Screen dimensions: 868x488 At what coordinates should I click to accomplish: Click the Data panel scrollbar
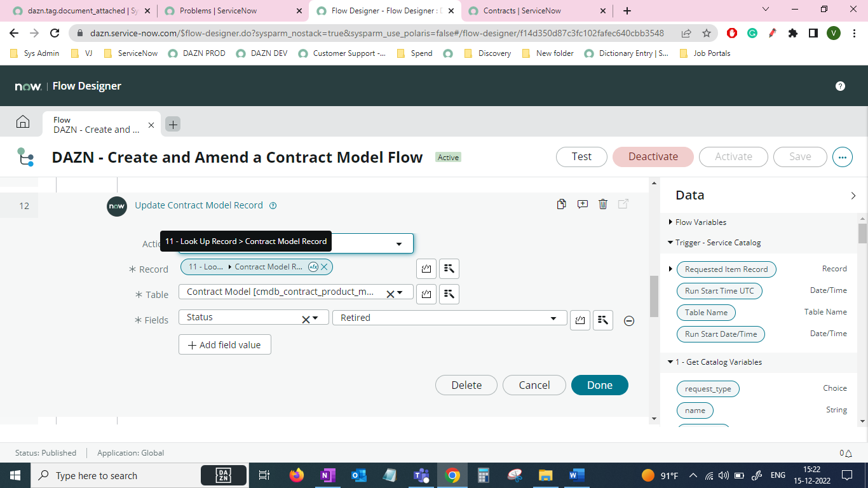pos(862,233)
